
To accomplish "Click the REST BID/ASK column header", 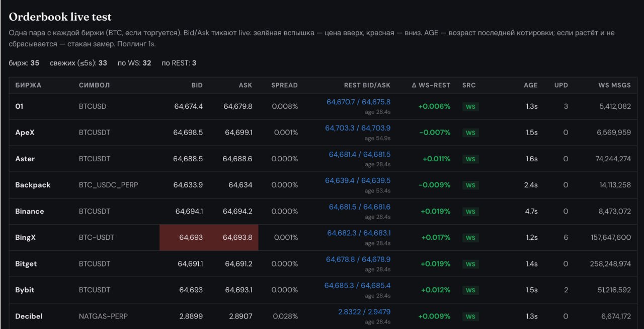I will (367, 85).
